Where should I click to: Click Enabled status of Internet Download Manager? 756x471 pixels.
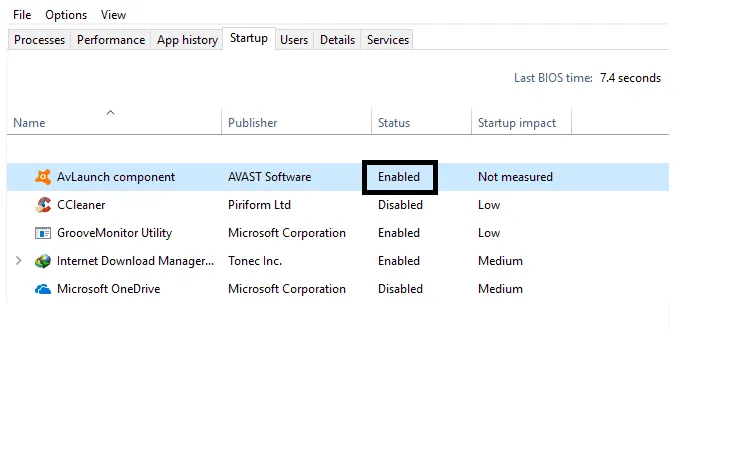[399, 261]
